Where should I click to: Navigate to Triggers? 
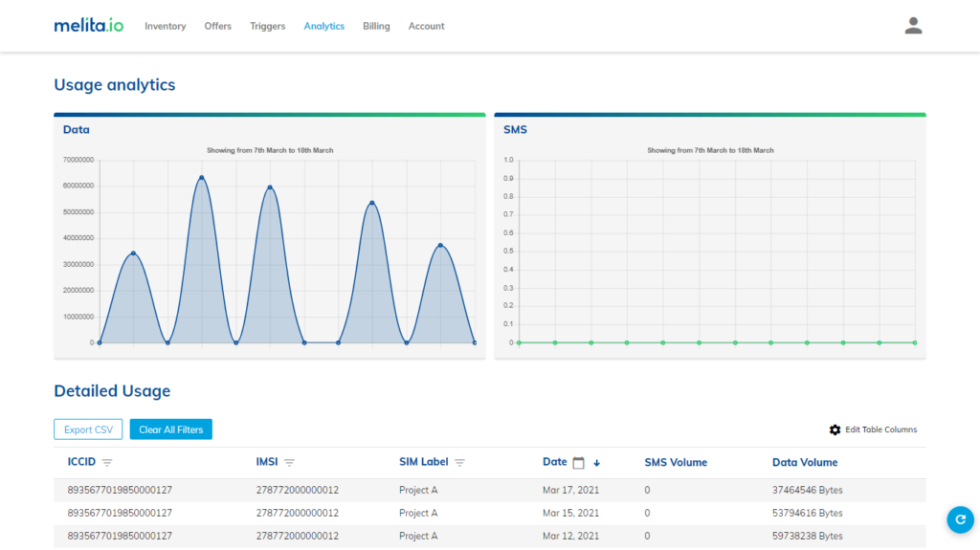point(267,26)
